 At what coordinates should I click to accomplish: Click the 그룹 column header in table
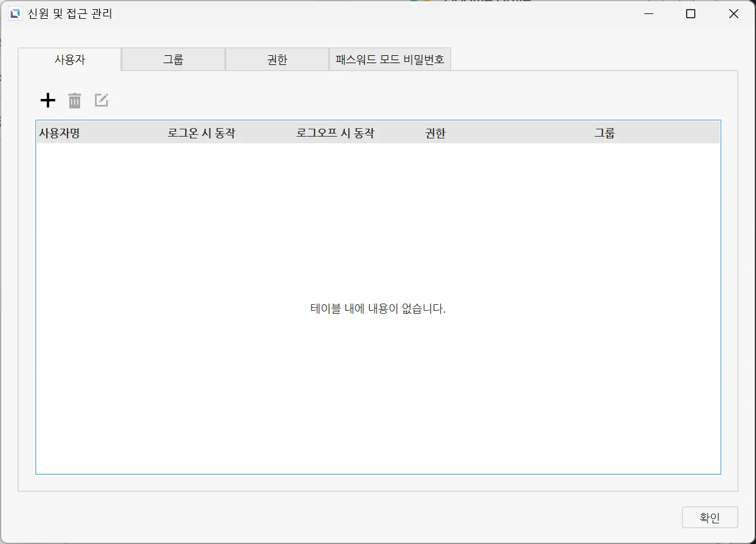[604, 134]
